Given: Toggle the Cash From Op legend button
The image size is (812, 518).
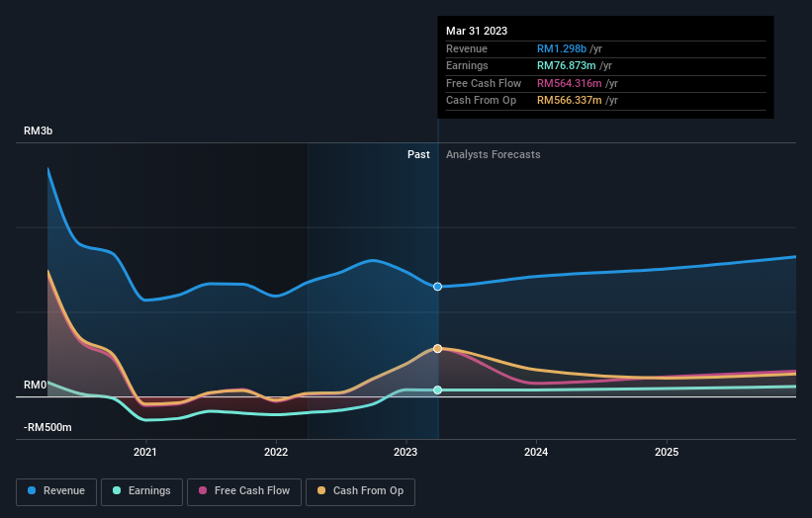Looking at the screenshot, I should point(360,491).
